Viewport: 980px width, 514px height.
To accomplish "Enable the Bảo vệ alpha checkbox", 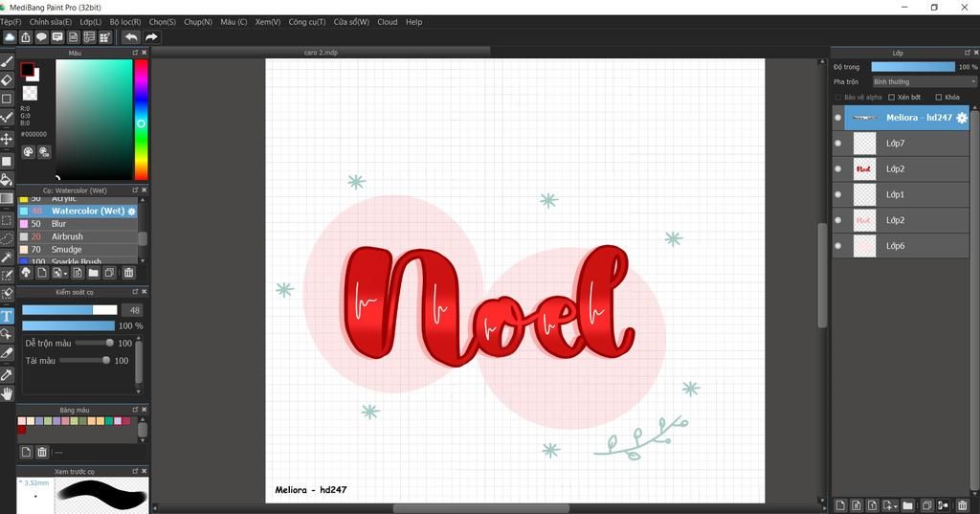I will pos(838,98).
